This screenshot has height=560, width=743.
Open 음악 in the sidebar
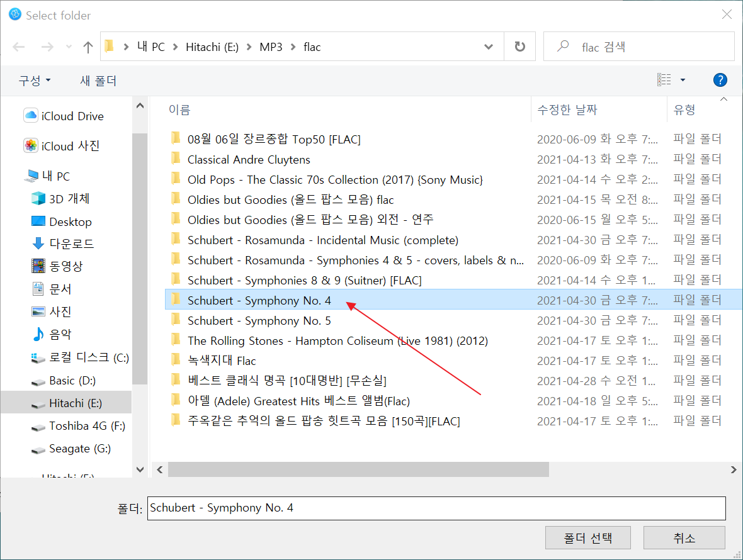(52, 334)
